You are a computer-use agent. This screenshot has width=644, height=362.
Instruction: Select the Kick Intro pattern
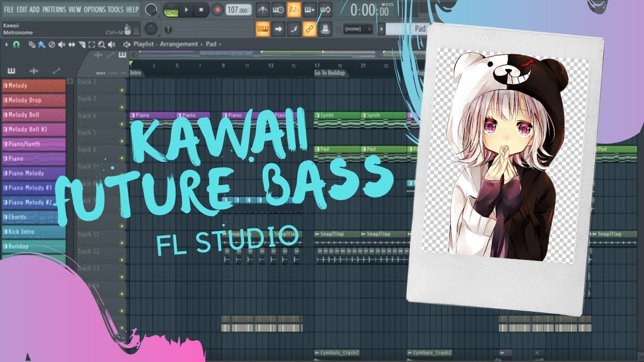coord(34,232)
